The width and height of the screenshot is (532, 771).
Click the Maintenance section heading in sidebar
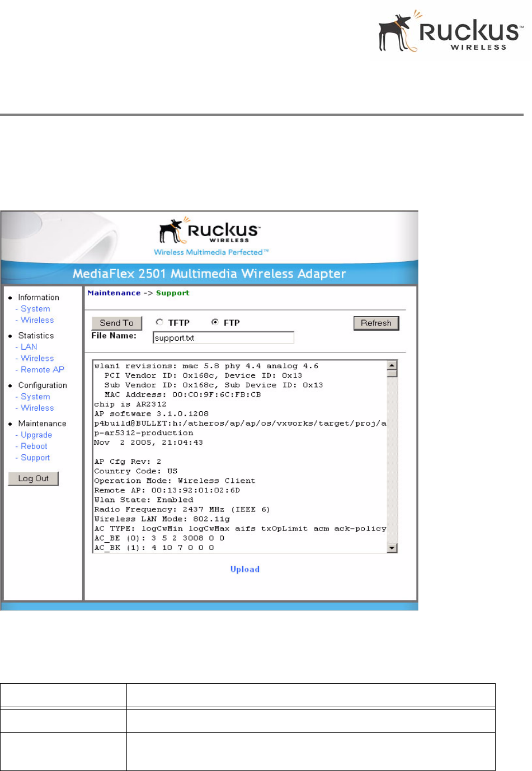pyautogui.click(x=42, y=424)
